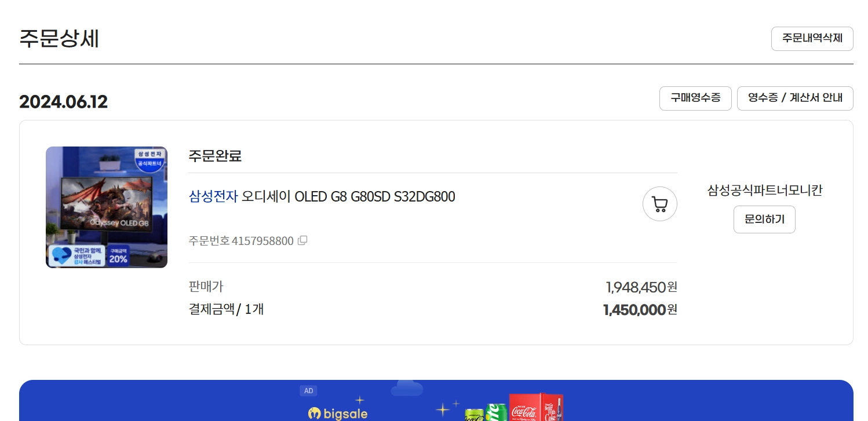The width and height of the screenshot is (868, 421).
Task: Contact the seller via 문의하기
Action: point(764,219)
